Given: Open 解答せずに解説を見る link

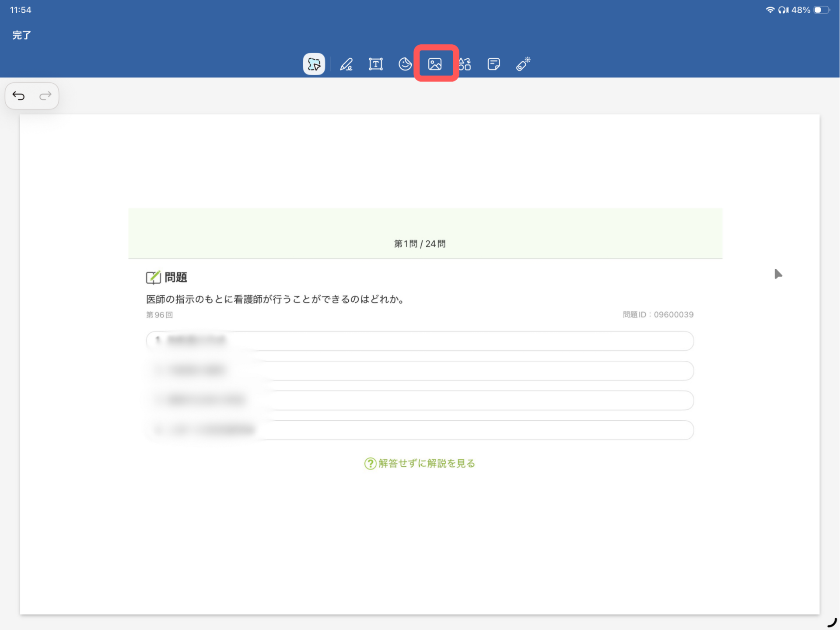Looking at the screenshot, I should (x=420, y=463).
